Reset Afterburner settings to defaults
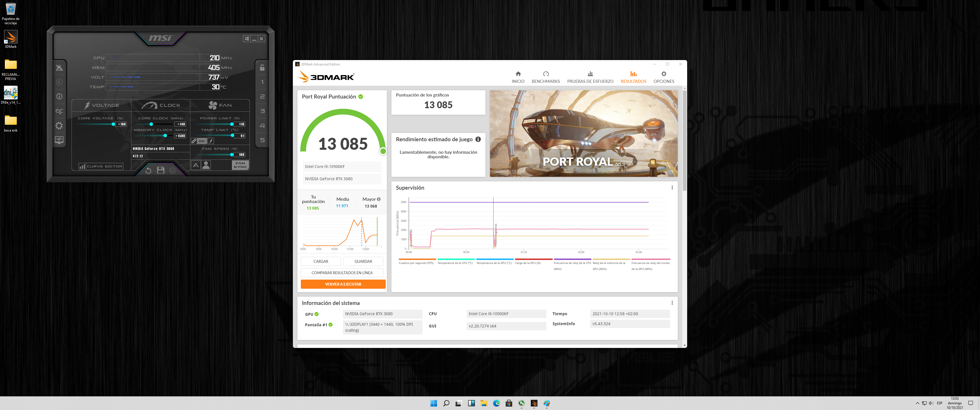 coord(148,170)
